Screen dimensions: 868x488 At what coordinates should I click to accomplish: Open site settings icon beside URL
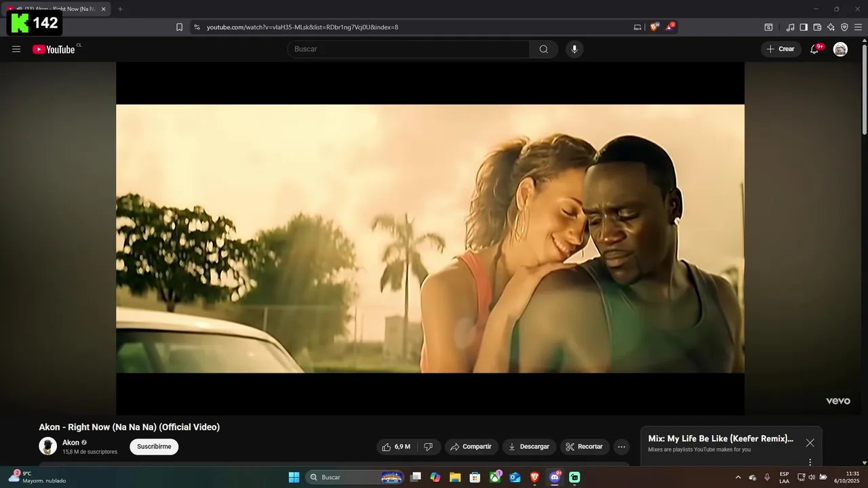pos(197,27)
